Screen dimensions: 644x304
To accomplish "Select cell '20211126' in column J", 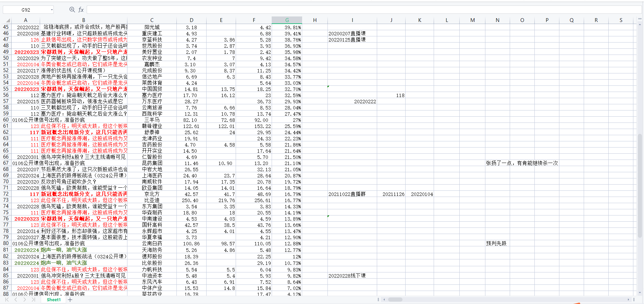I will pyautogui.click(x=391, y=194).
